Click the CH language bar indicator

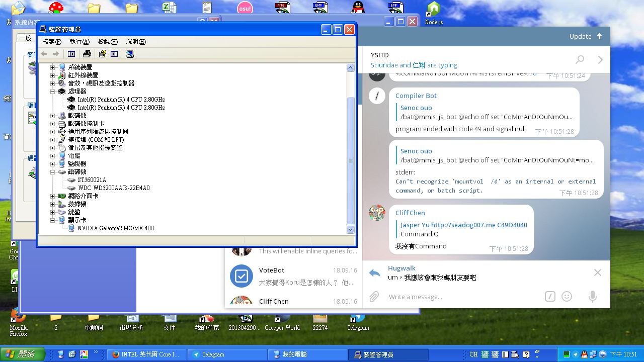click(x=473, y=354)
